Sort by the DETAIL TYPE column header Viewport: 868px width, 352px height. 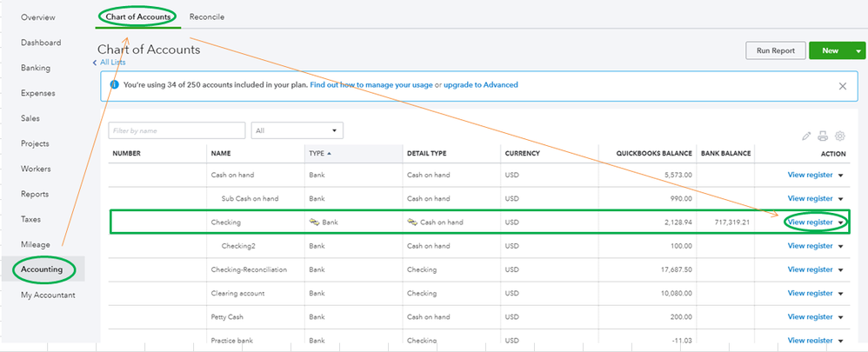point(427,154)
